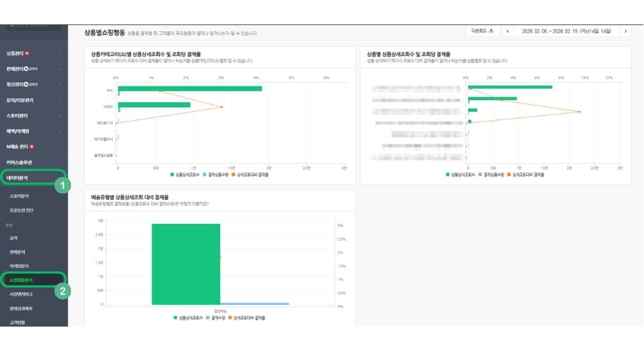Toggle 상품상세조회수 legend in category chart
This screenshot has width=644, height=351.
click(x=185, y=174)
